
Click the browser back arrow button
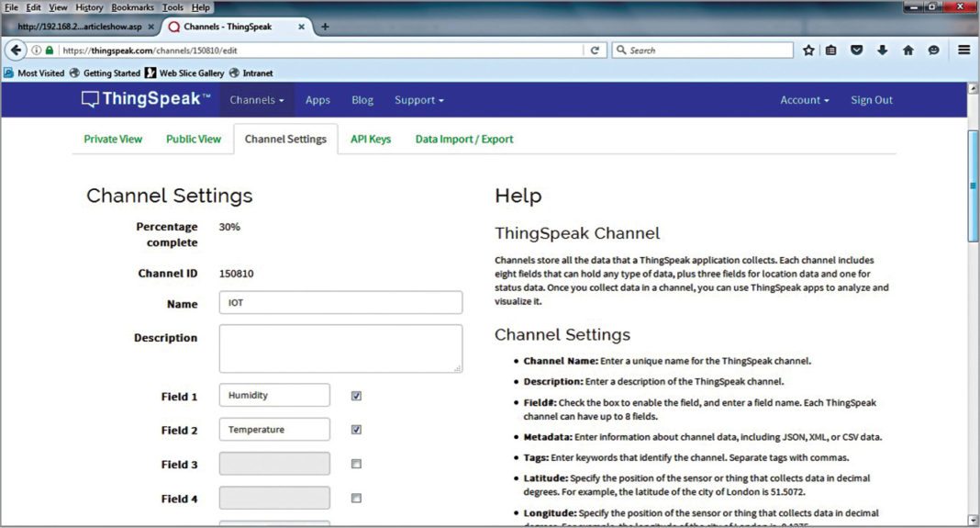click(16, 51)
